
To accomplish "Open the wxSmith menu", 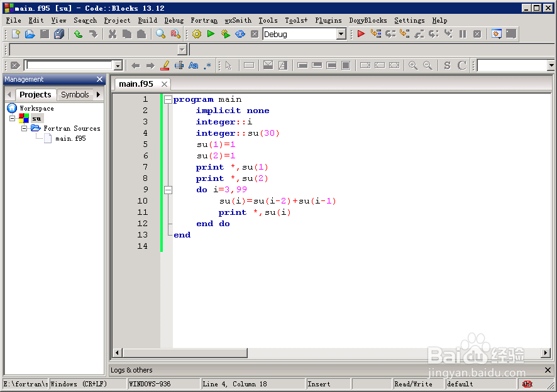I will [x=238, y=20].
